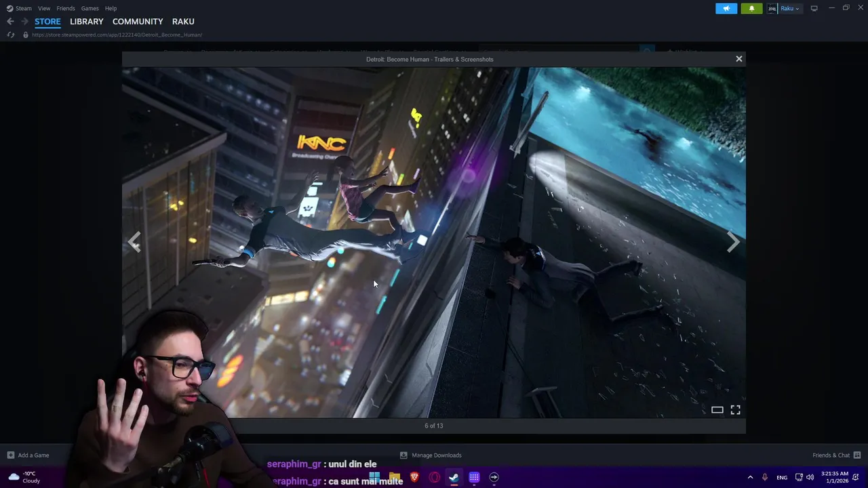
Task: Open File Explorer from the taskbar
Action: (x=395, y=477)
